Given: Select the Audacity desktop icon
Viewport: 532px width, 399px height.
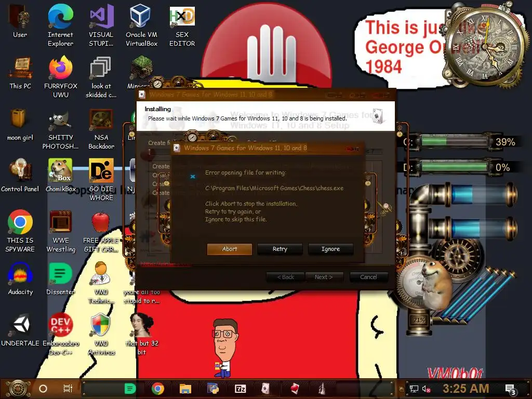Looking at the screenshot, I should [20, 279].
